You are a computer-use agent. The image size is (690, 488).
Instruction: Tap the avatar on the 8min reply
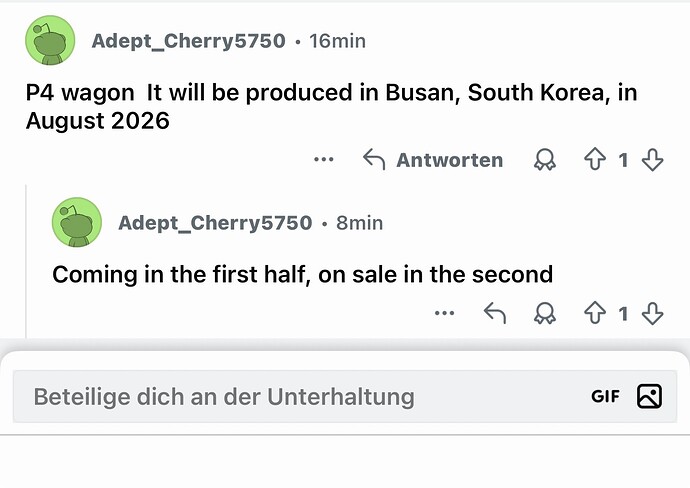[x=77, y=223]
